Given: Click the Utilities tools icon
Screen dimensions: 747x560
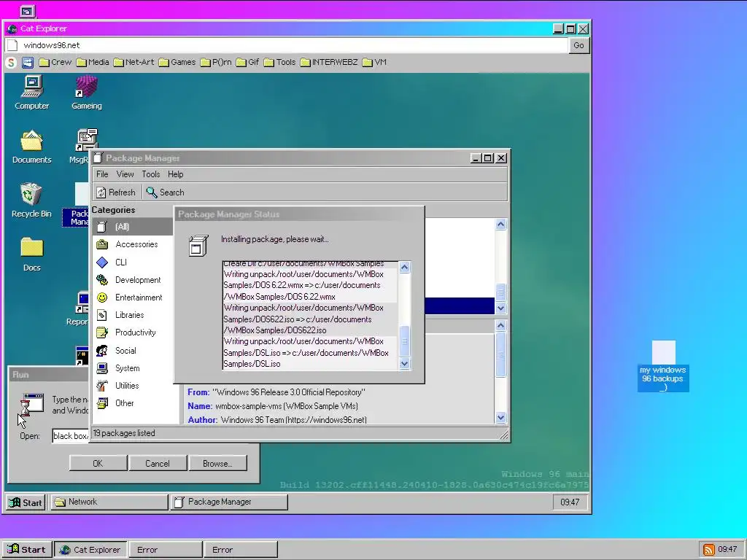Looking at the screenshot, I should point(102,386).
